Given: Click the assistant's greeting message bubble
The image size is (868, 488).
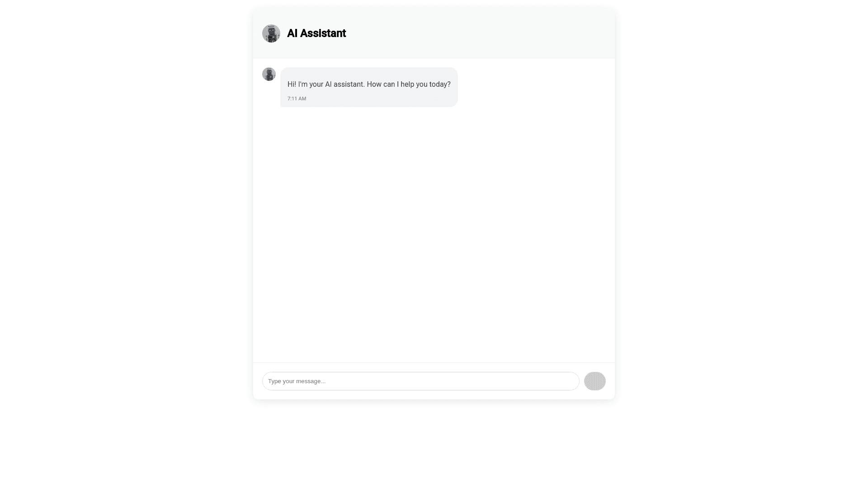Looking at the screenshot, I should coord(369,87).
